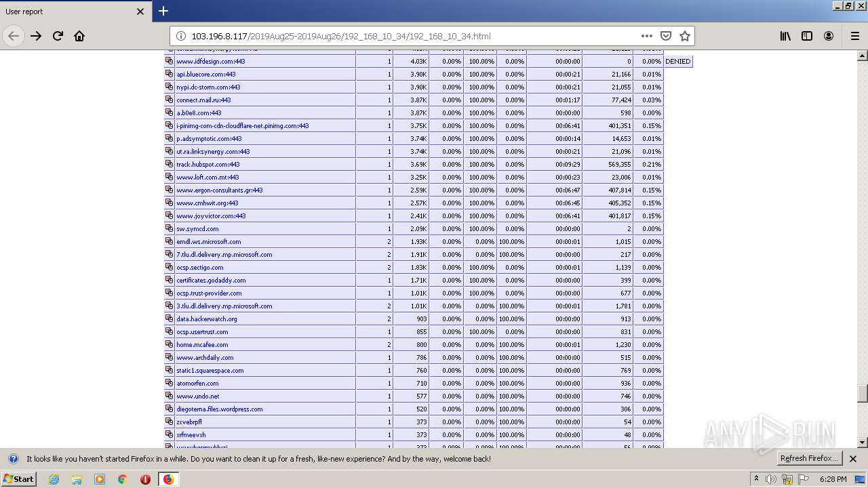Click the row icon beside home.mcafee.com
This screenshot has height=488, width=868.
(170, 344)
